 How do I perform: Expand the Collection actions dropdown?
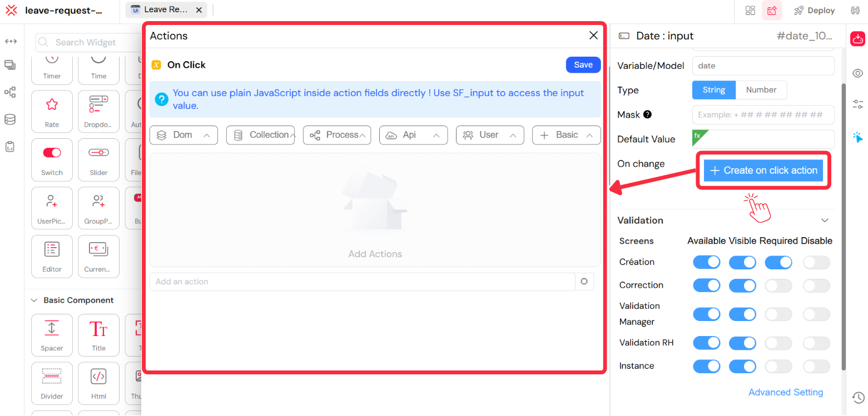[x=260, y=135]
